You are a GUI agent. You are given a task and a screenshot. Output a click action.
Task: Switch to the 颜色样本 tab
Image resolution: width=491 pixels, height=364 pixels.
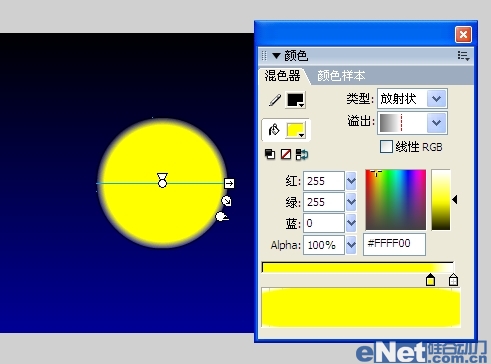point(341,76)
